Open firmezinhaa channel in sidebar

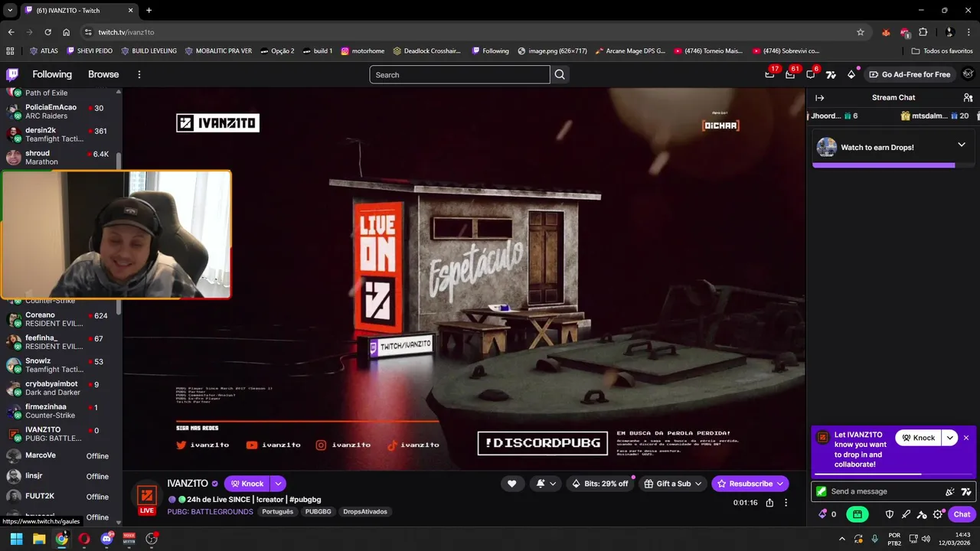point(60,411)
